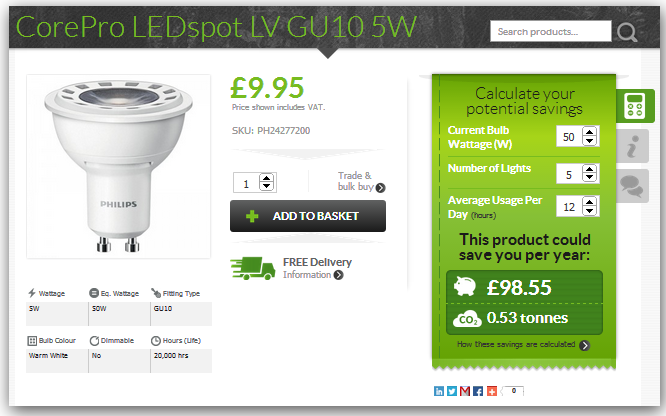The height and width of the screenshot is (416, 666).
Task: Decrease Current Bulb Wattage with down arrow
Action: click(x=590, y=141)
